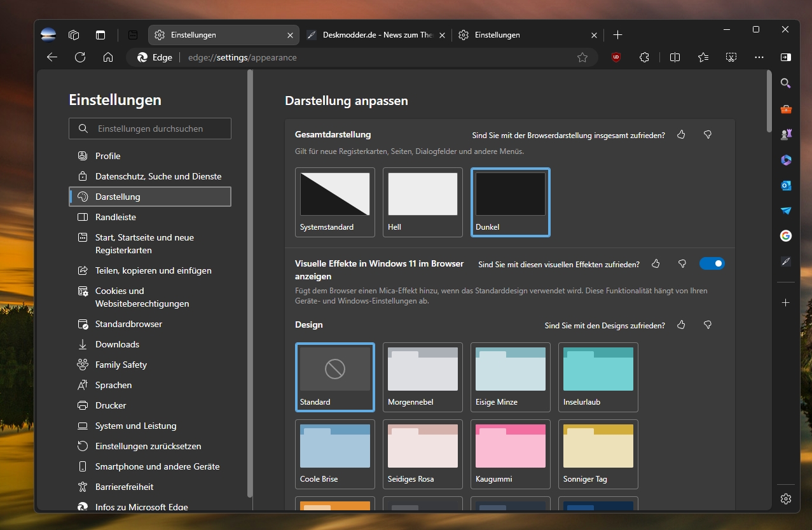812x530 pixels.
Task: Open System und Leistung settings
Action: coord(149,426)
